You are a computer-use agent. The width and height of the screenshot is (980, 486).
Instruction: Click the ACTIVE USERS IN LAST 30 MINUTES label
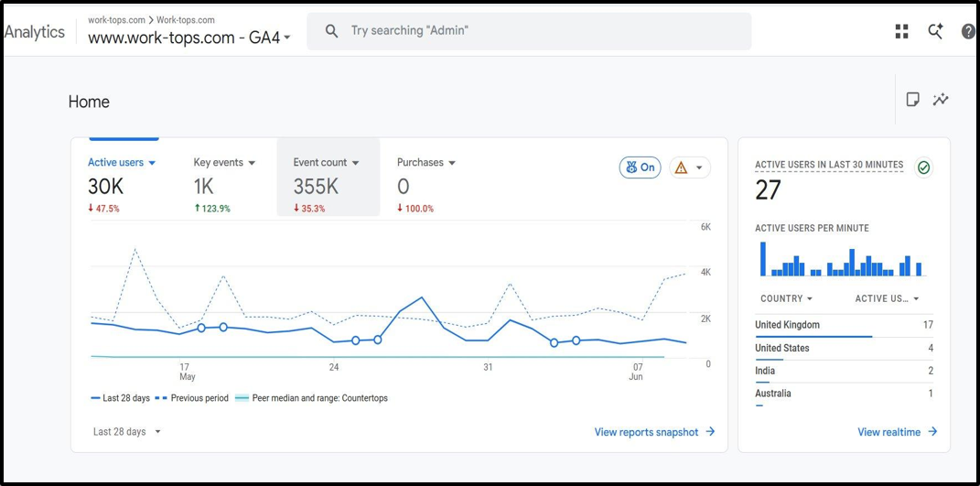[x=829, y=165]
